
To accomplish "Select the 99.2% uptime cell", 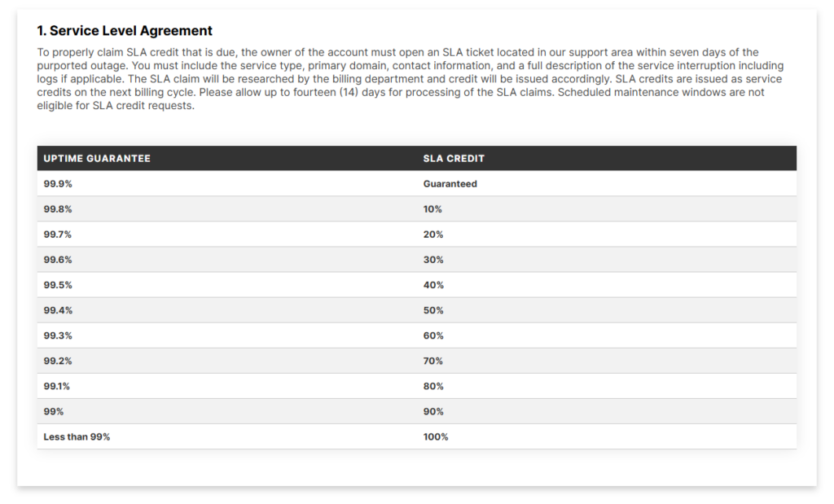I will tap(58, 361).
